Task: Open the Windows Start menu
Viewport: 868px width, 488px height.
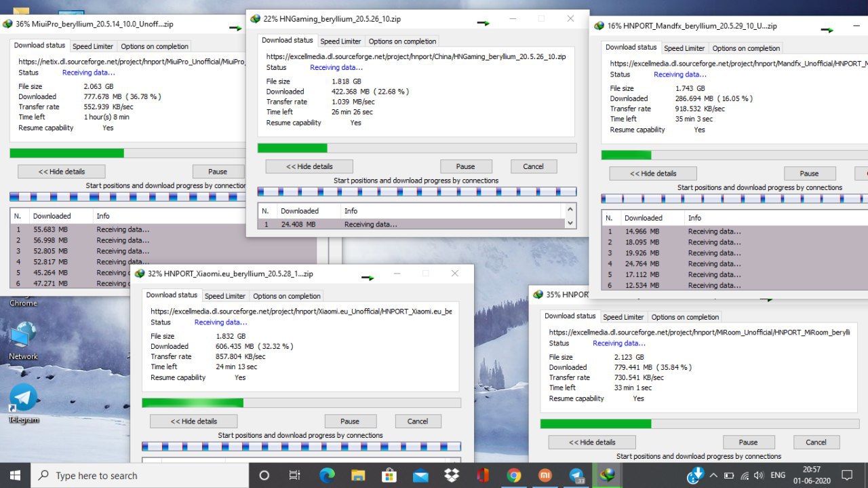Action: [x=15, y=475]
